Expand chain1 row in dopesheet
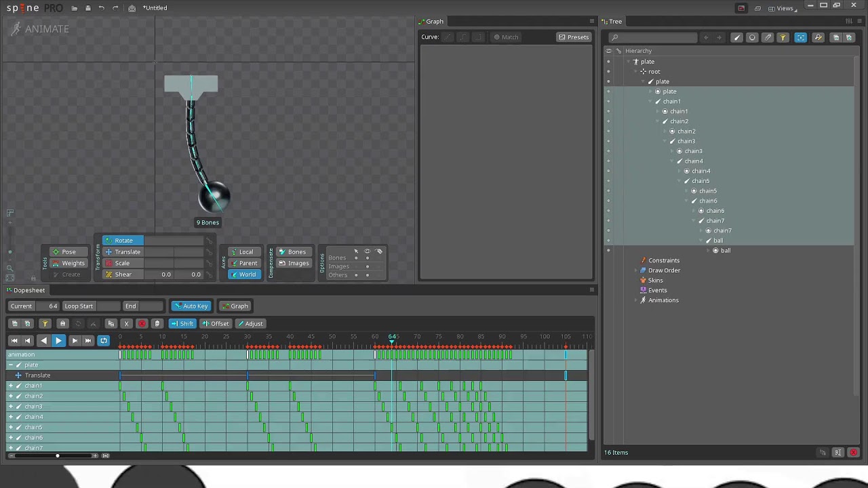 pos(11,386)
